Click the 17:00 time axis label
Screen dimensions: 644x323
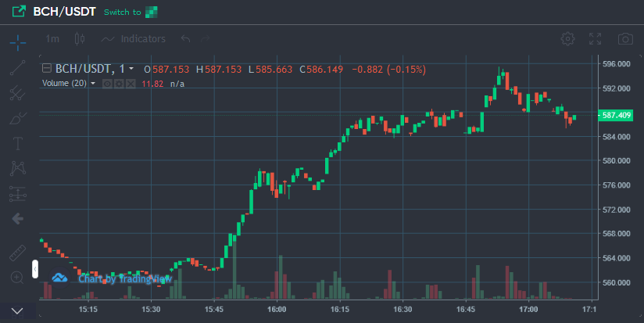(x=528, y=309)
